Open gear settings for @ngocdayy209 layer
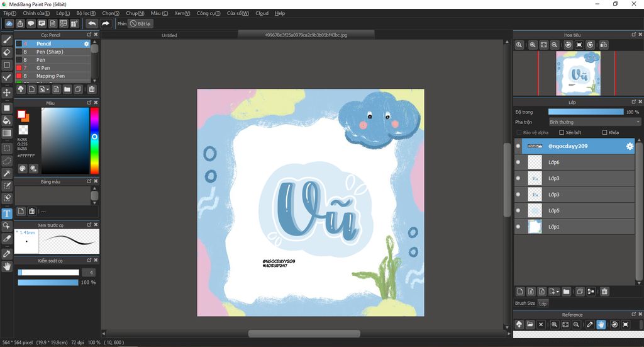The width and height of the screenshot is (644, 347). click(629, 146)
